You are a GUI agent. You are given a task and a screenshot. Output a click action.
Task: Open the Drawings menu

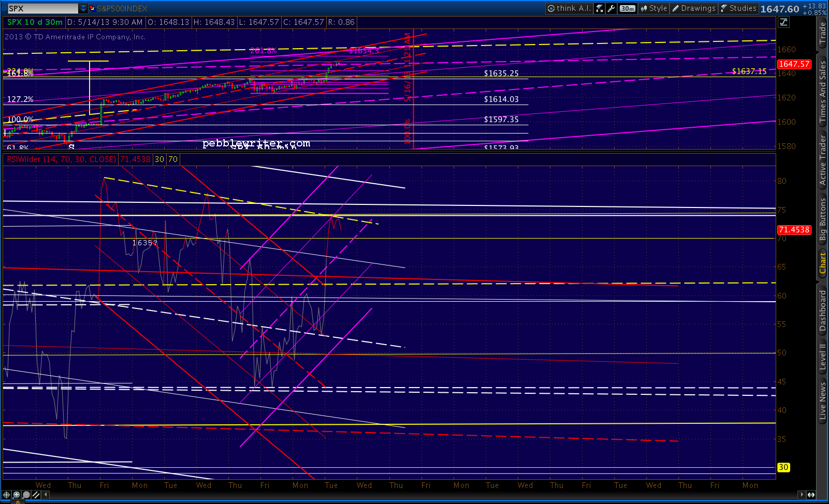point(694,8)
